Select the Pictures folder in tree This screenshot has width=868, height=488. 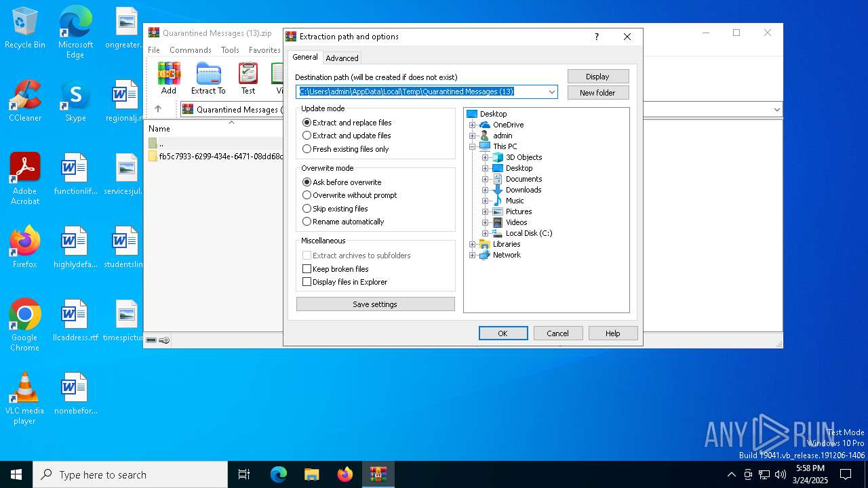tap(519, 211)
